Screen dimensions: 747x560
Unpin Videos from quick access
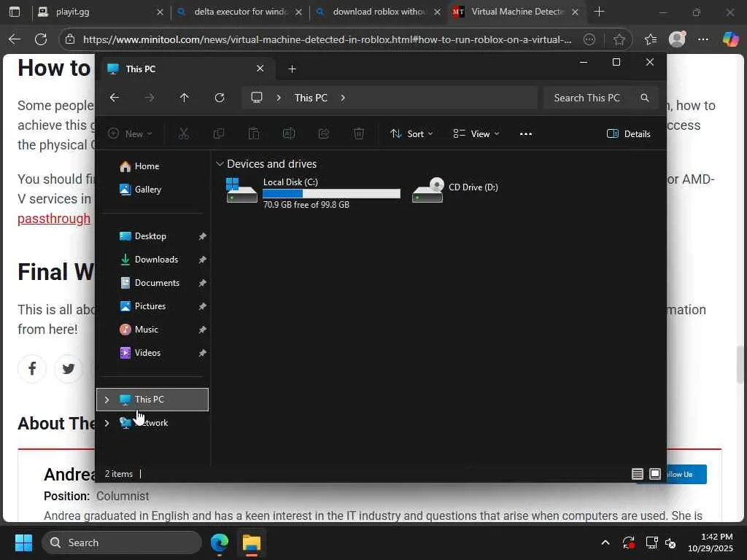203,353
